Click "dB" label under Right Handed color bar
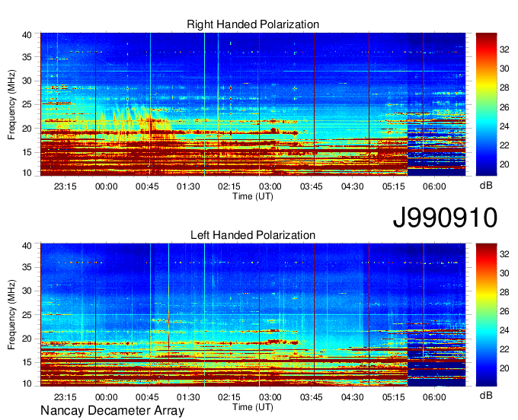518x420 pixels. coord(486,186)
